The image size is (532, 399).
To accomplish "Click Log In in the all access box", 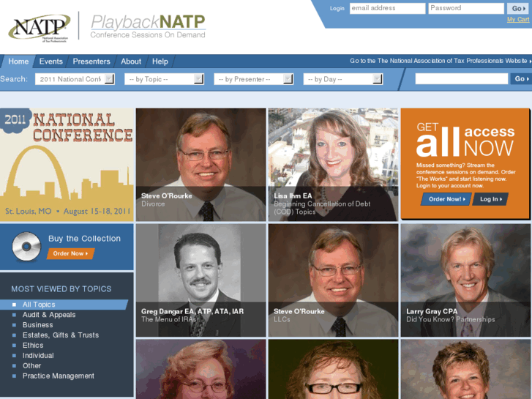I will (490, 199).
